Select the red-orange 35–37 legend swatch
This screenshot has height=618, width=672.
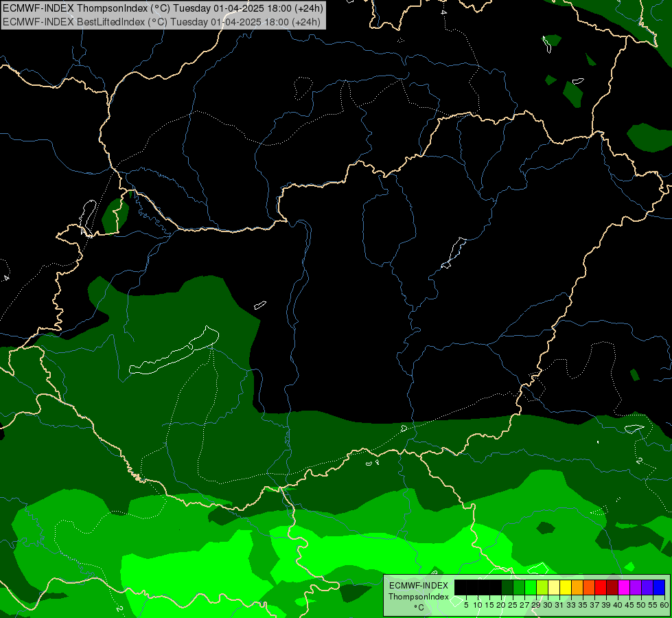tap(589, 587)
